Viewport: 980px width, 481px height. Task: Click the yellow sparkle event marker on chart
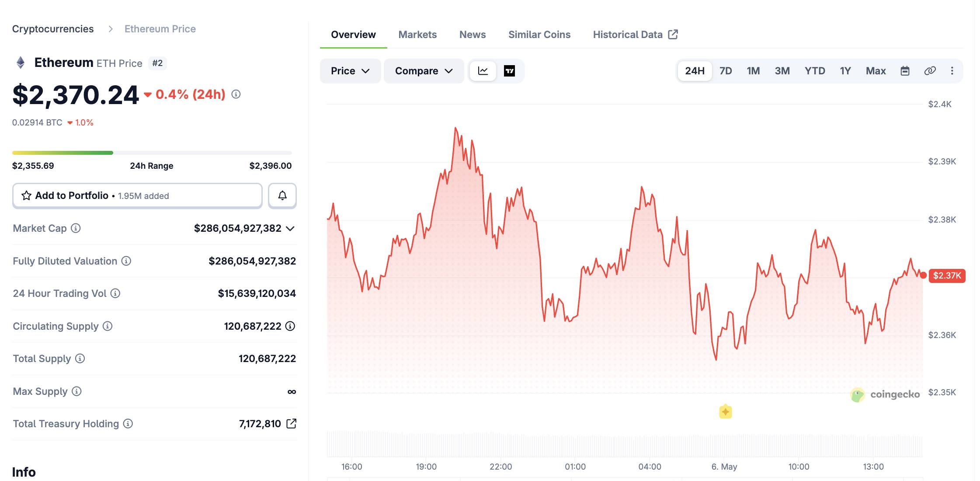click(726, 411)
